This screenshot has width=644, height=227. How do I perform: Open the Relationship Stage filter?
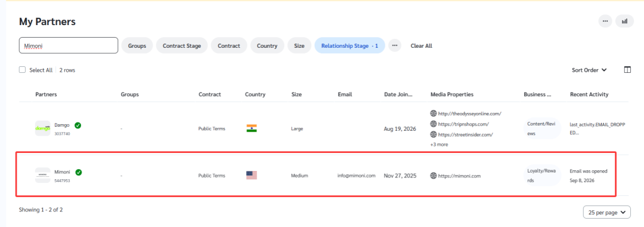[x=349, y=45]
